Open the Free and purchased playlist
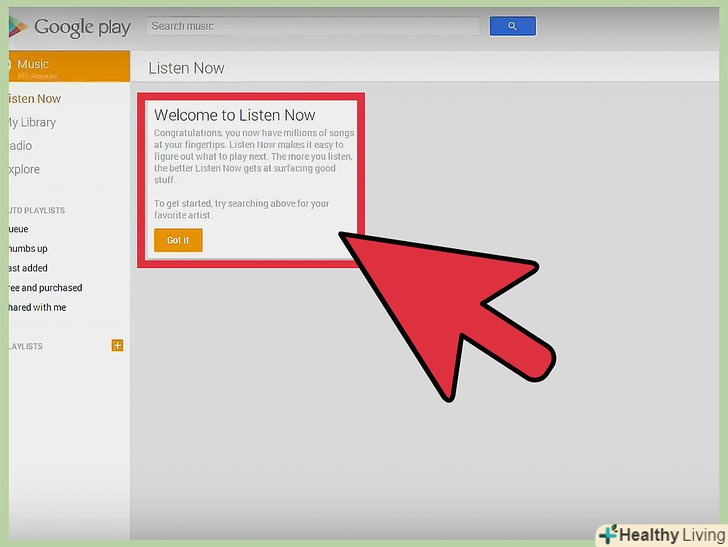This screenshot has width=728, height=547. tap(46, 288)
